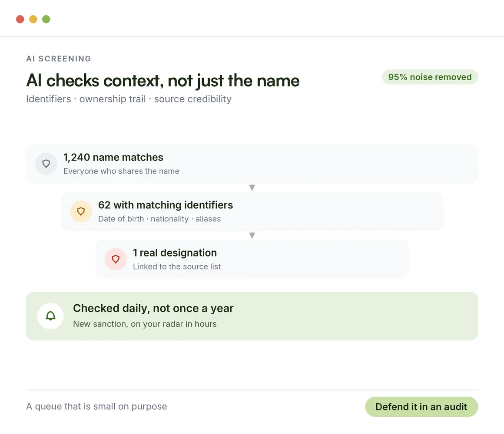
Task: Select the 62 with matching identifiers card
Action: coord(252,211)
